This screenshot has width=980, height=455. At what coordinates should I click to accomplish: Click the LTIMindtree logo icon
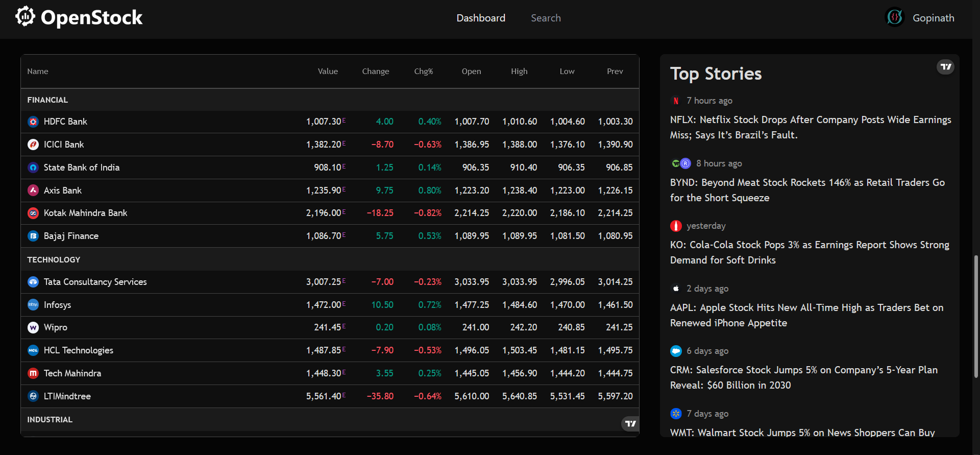pos(33,396)
